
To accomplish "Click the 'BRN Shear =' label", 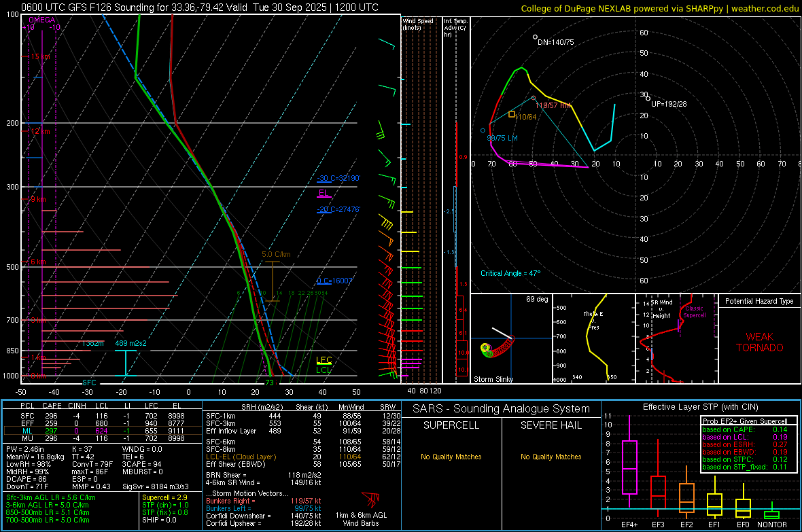I will [226, 475].
